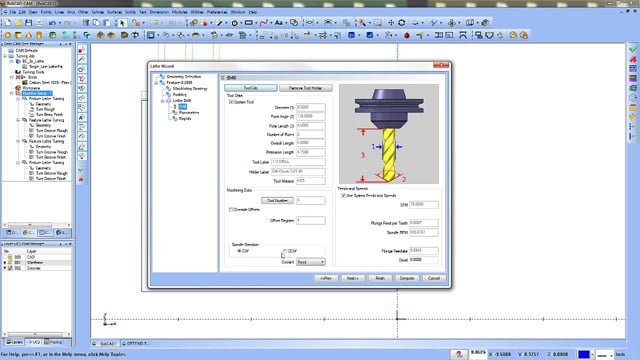Choose the circle drawing tool icon
Image resolution: width=640 pixels, height=360 pixels.
234,23
